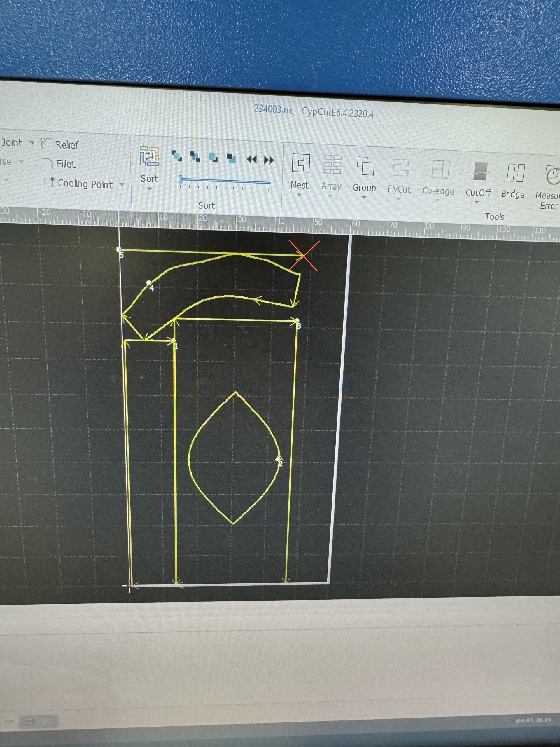Click the sort preview slider handle

point(181,179)
